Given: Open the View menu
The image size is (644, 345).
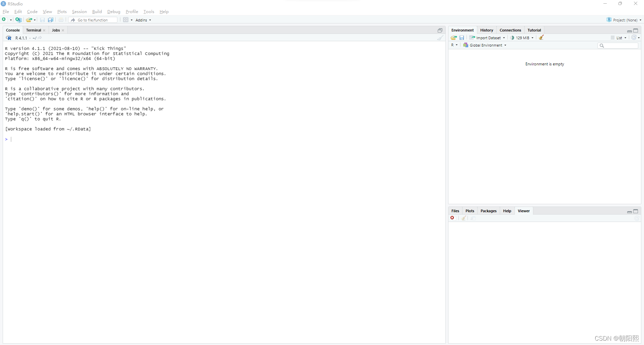Looking at the screenshot, I should tap(47, 12).
